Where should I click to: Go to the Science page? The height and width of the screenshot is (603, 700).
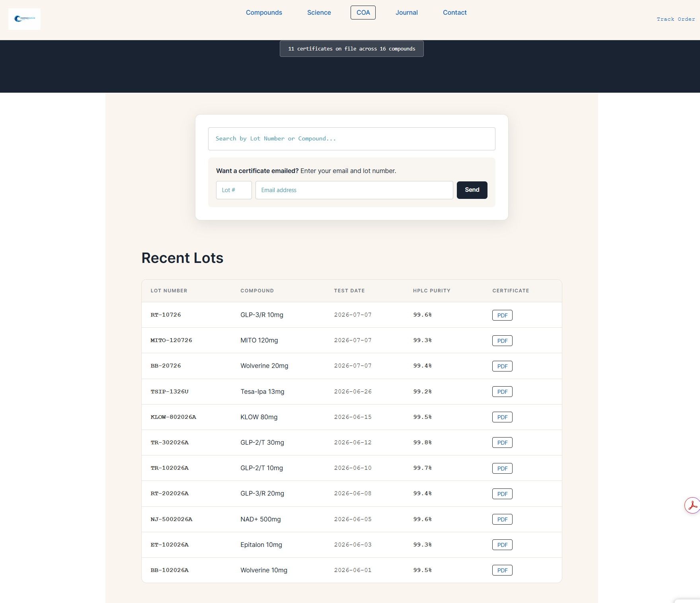[x=319, y=13]
